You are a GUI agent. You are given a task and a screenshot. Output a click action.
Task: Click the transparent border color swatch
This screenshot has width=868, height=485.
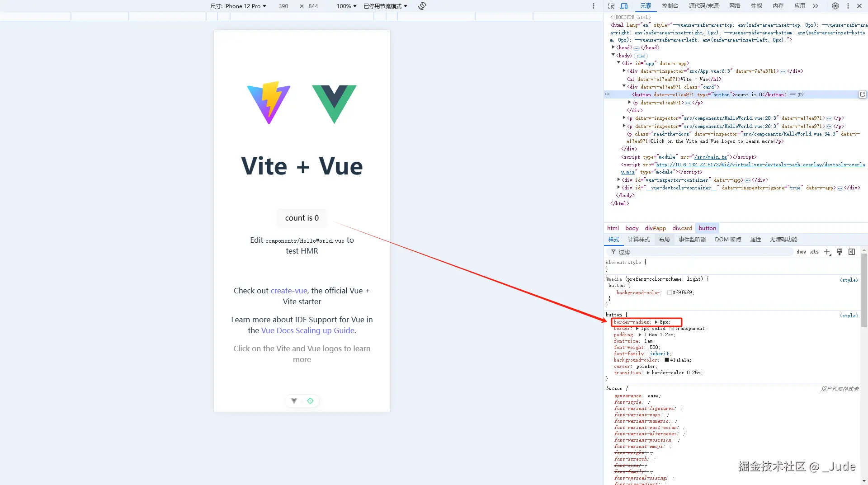tap(671, 329)
